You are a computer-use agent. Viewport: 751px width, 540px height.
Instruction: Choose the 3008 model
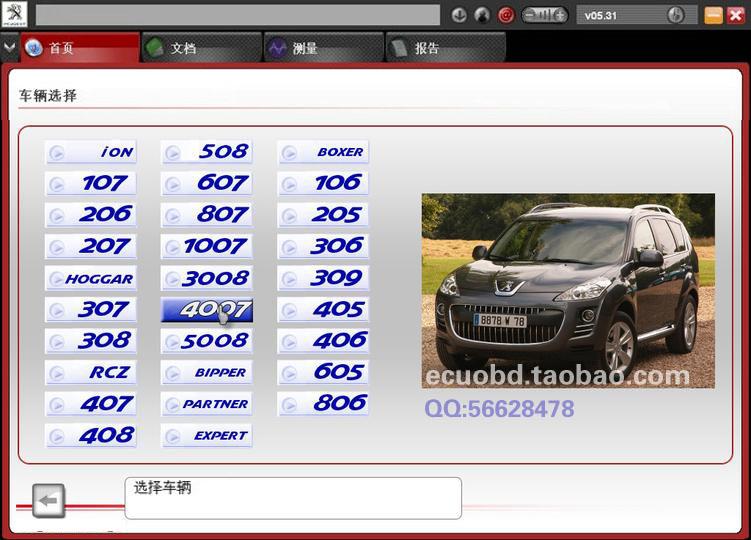[x=207, y=278]
